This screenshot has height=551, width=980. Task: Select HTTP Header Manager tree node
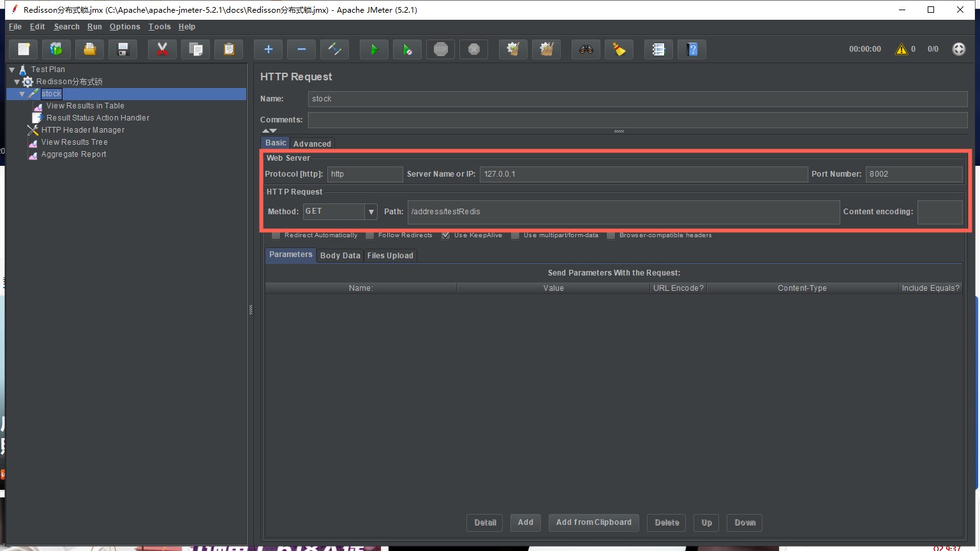(83, 130)
